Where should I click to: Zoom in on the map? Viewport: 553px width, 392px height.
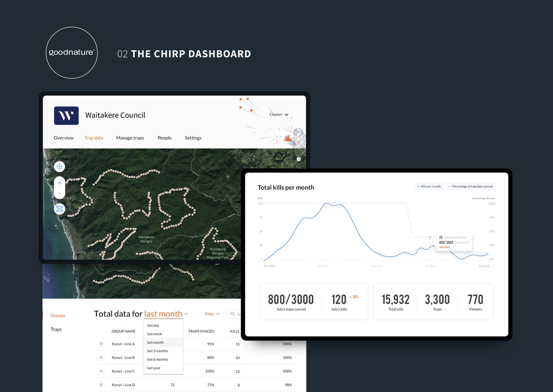[x=59, y=183]
